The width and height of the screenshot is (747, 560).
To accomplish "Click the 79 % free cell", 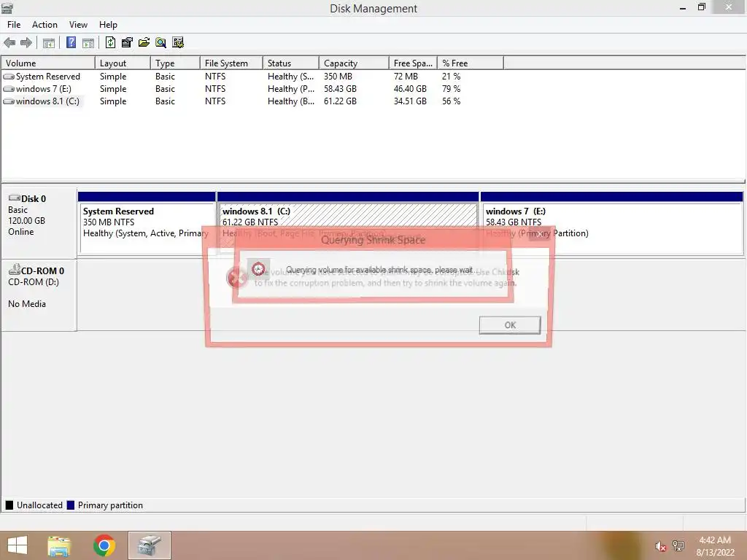I will (x=451, y=88).
